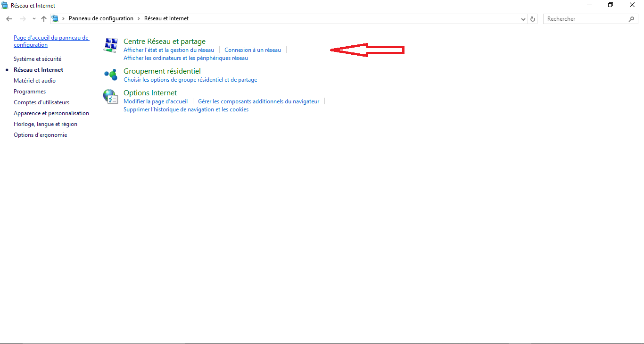Click the window title bar network icon
This screenshot has width=644, height=344.
(5, 5)
